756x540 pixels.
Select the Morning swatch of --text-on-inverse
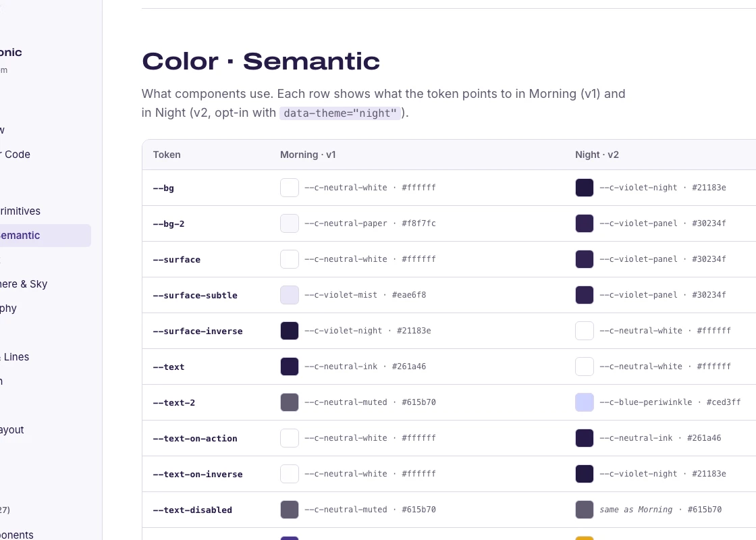coord(290,473)
